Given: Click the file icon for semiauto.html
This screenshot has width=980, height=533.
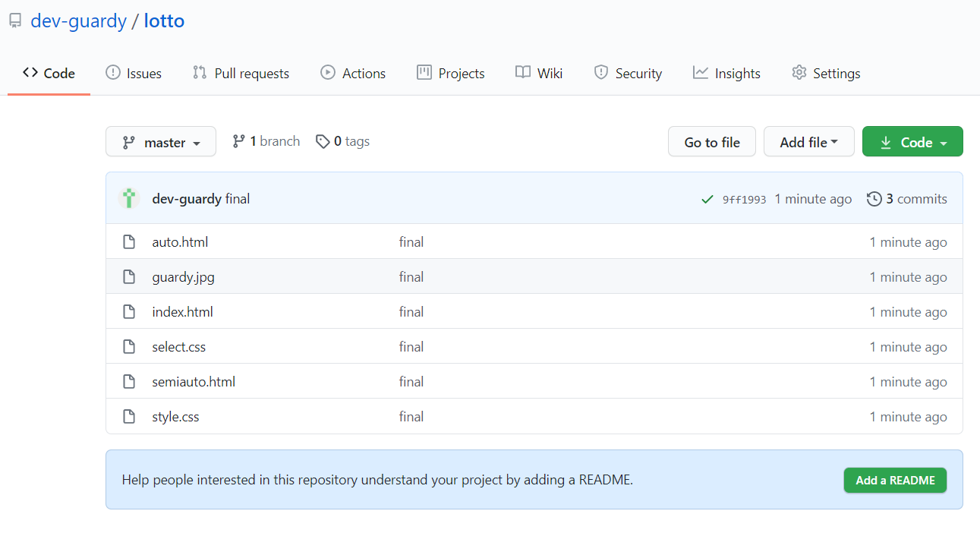Looking at the screenshot, I should click(129, 382).
